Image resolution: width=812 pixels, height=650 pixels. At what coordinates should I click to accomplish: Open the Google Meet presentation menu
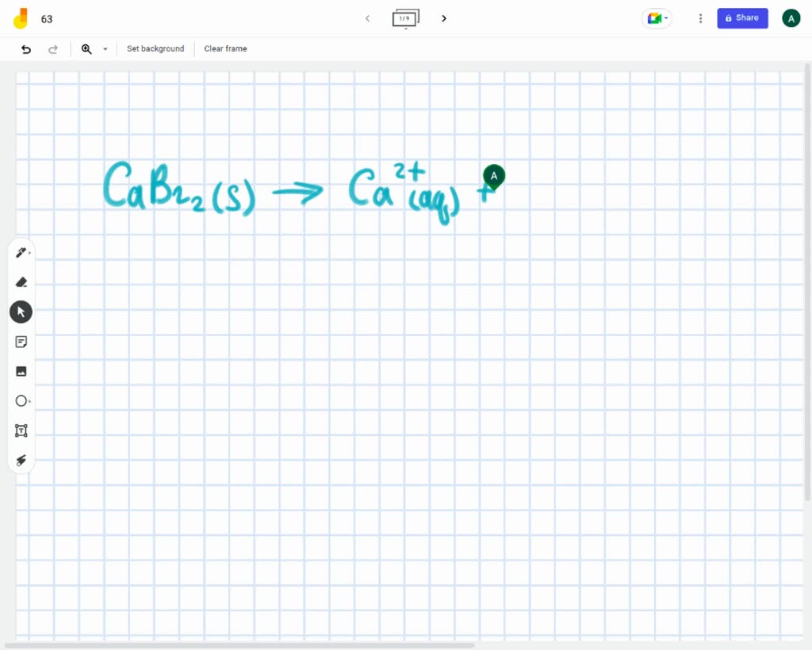657,17
